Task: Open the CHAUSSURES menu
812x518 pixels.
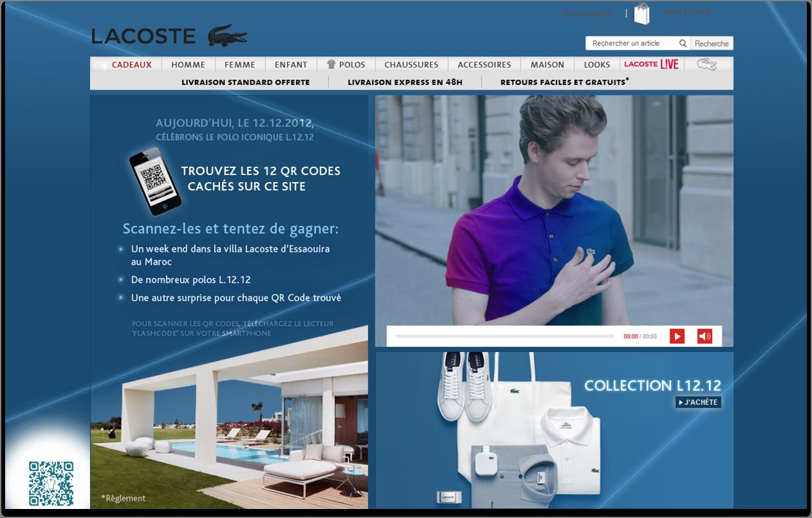Action: 411,64
